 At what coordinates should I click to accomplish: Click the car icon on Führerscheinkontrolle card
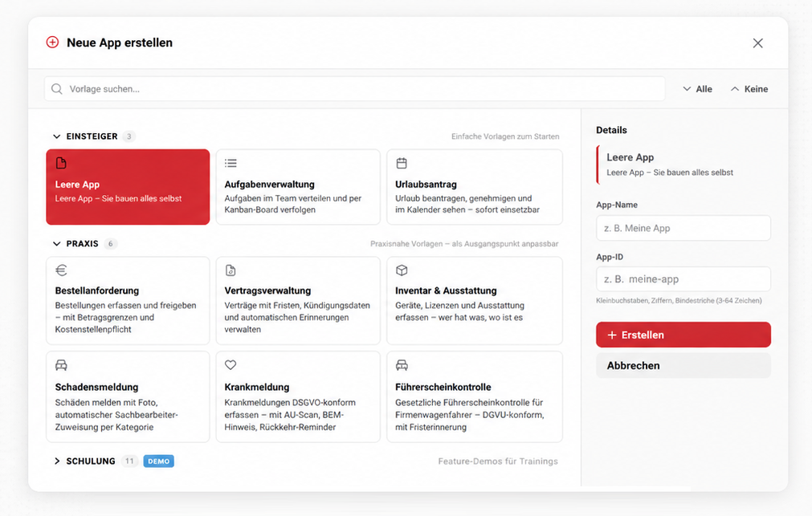(x=402, y=365)
